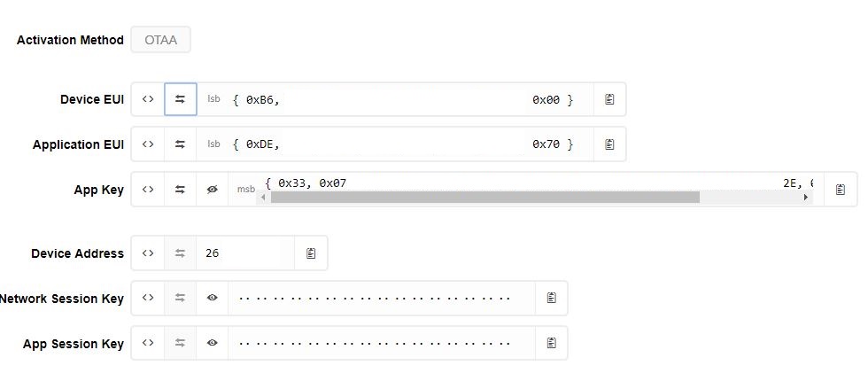Viewport: 868px width, 381px height.
Task: Copy Application EUI to clipboard
Action: pyautogui.click(x=609, y=144)
